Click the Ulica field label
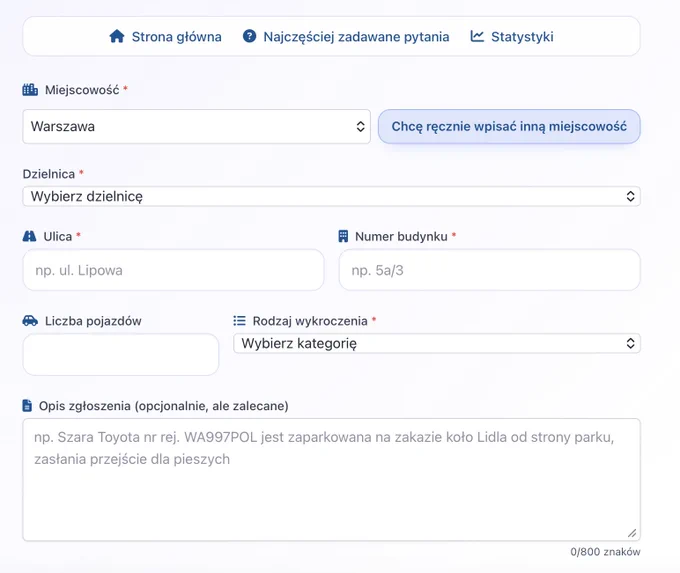680x573 pixels. click(58, 236)
